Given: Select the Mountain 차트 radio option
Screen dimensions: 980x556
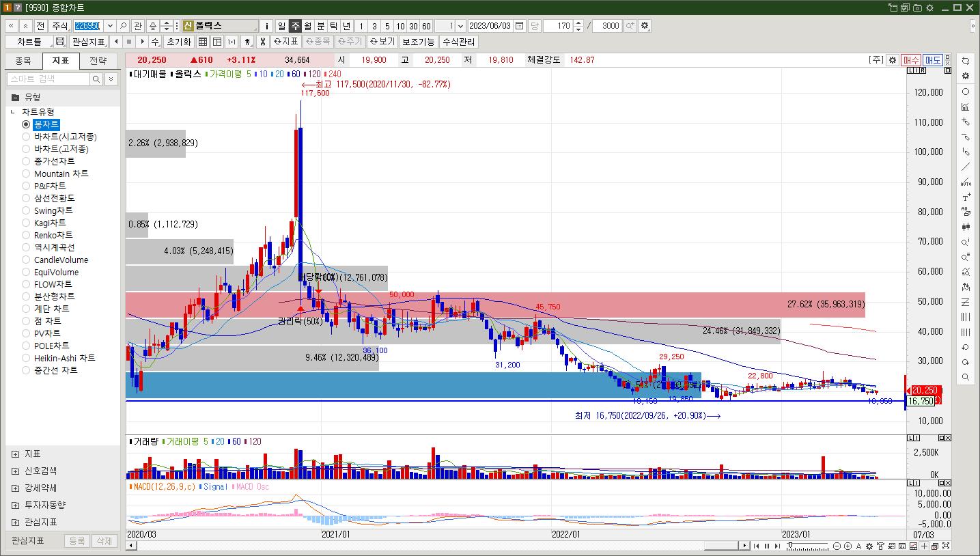Looking at the screenshot, I should click(26, 173).
